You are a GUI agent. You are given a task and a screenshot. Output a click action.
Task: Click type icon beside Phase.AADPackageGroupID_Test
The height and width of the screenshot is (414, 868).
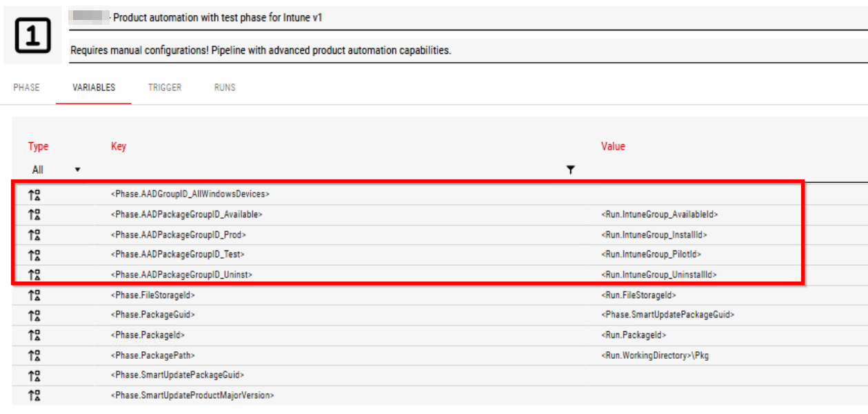(x=34, y=255)
